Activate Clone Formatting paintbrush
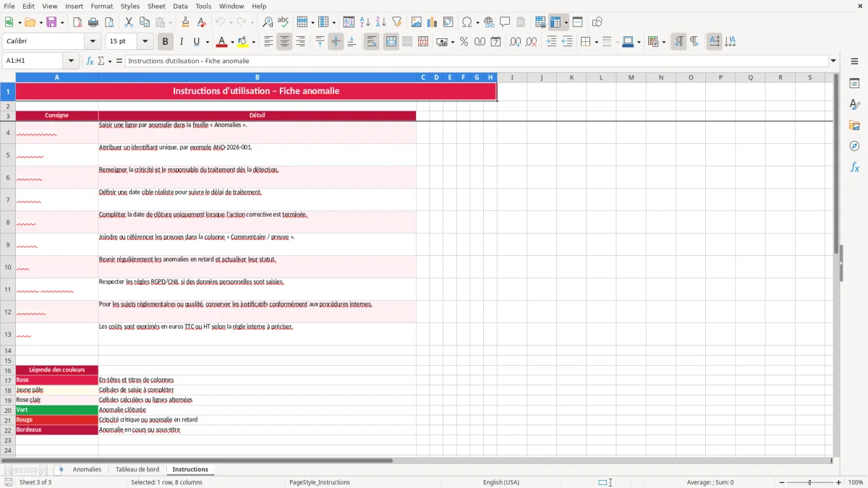Image resolution: width=868 pixels, height=488 pixels. pos(185,22)
